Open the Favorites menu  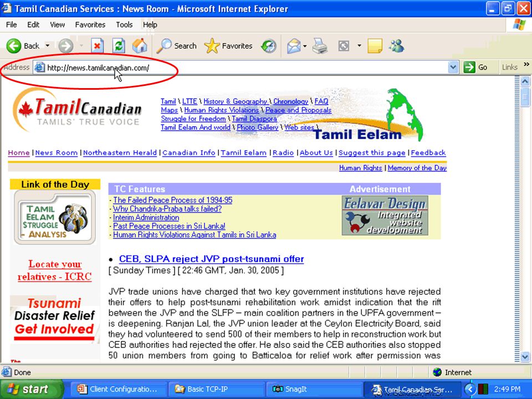[x=90, y=25]
